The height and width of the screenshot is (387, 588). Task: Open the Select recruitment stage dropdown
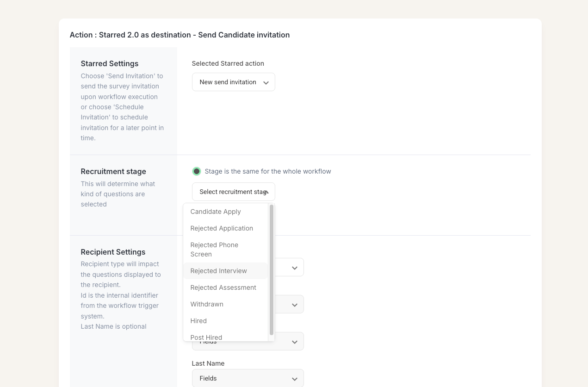pos(233,192)
